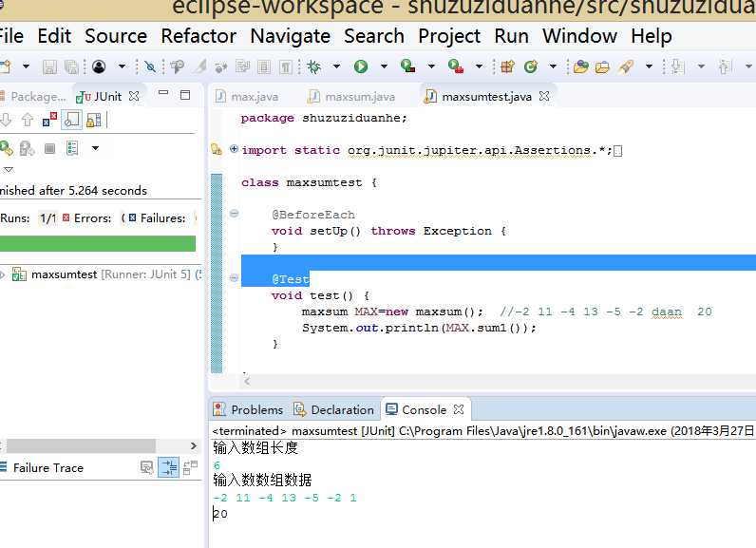Click the round user-profile toolbar icon
This screenshot has height=548, width=756.
[99, 66]
